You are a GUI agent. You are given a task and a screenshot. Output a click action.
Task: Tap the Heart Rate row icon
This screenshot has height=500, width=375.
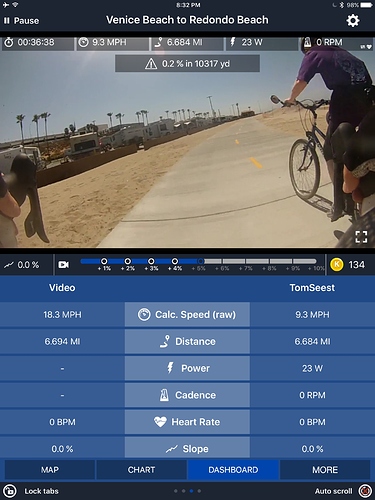coord(160,422)
